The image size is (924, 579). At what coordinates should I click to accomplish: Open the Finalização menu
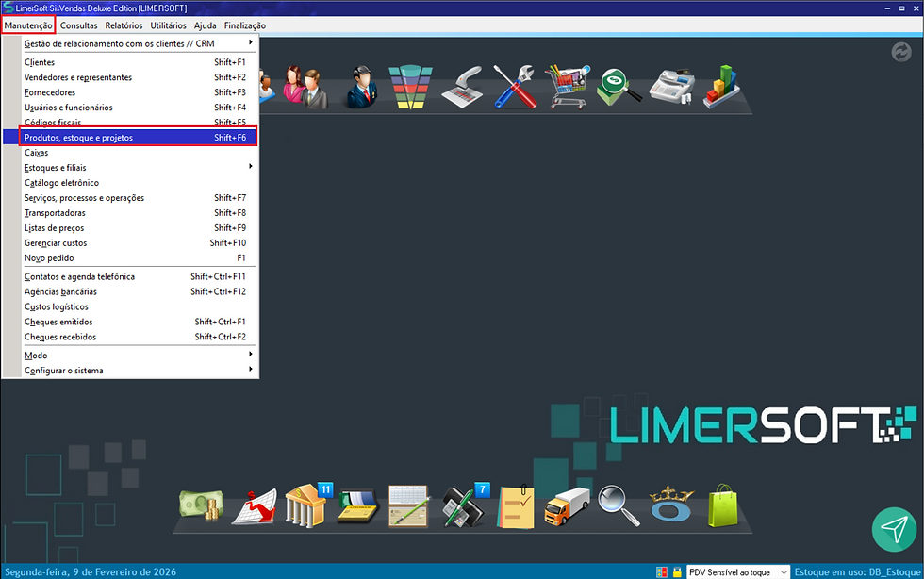coord(244,25)
